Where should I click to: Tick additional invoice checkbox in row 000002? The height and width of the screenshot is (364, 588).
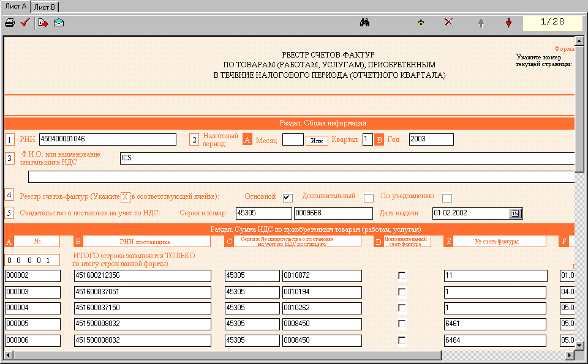click(402, 276)
